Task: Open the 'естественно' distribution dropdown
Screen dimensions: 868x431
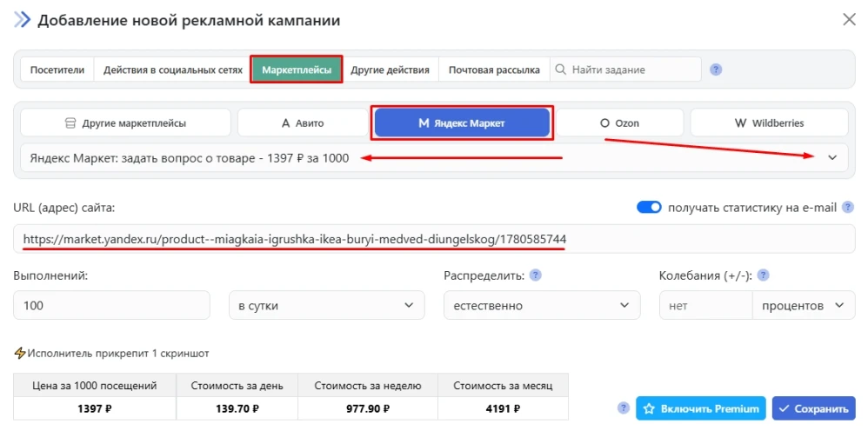Action: 542,305
